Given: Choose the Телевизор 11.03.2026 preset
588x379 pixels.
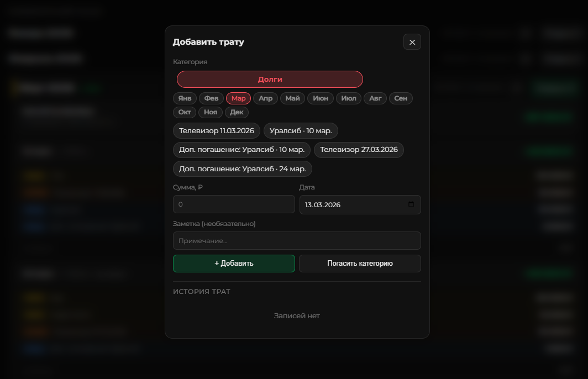Looking at the screenshot, I should click(216, 131).
